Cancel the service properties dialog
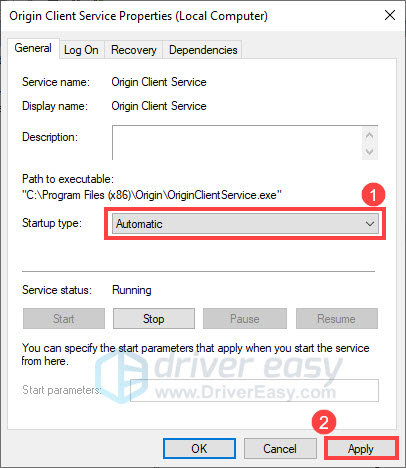 point(280,449)
